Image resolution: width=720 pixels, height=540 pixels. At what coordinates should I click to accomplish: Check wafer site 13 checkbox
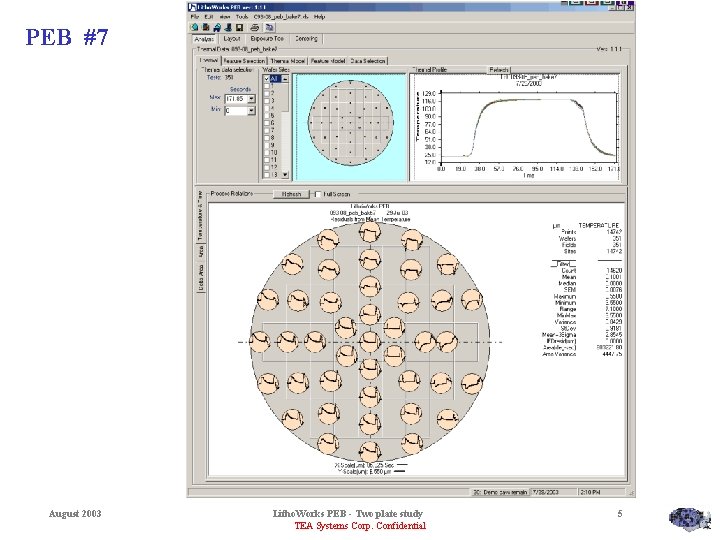pos(266,174)
